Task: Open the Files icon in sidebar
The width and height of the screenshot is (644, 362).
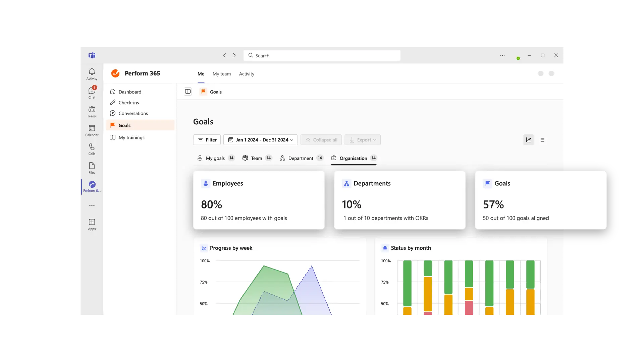Action: [x=92, y=168]
